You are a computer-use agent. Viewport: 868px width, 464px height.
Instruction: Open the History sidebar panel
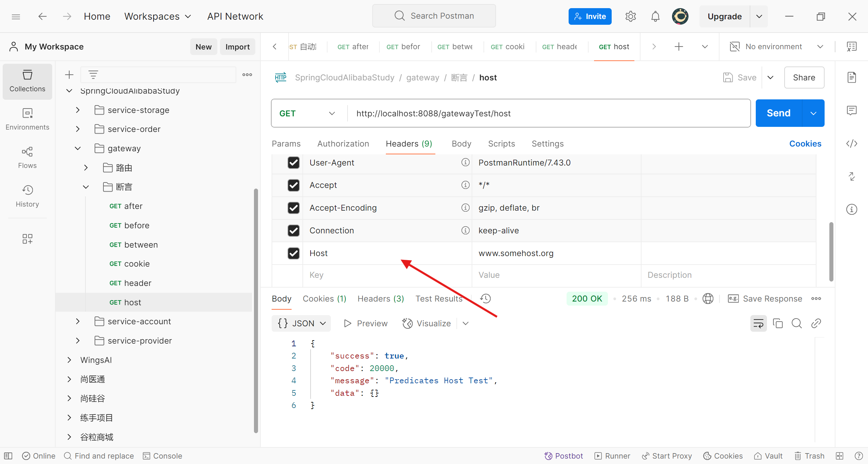click(27, 196)
